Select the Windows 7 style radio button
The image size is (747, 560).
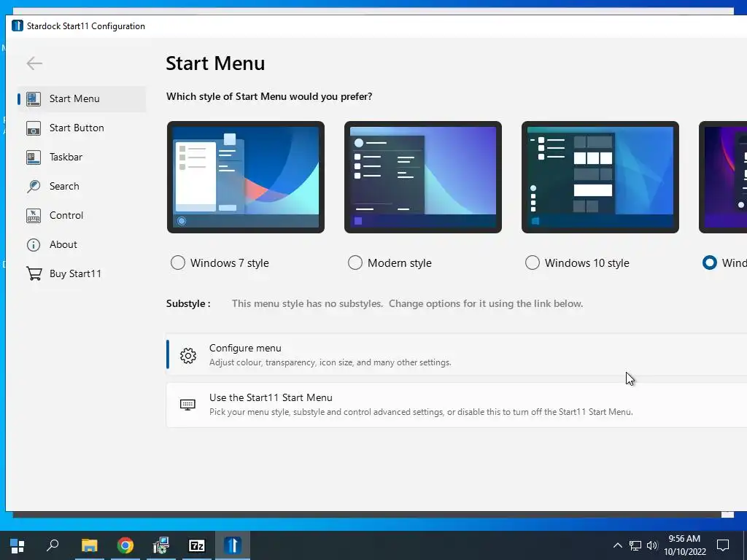pos(178,262)
